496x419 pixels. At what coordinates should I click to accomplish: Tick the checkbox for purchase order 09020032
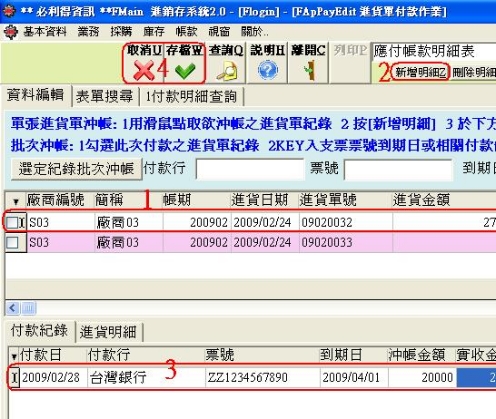12,223
